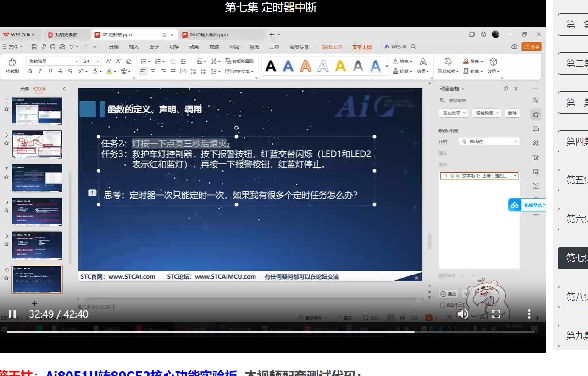Open Align Text dropdown

point(239,71)
